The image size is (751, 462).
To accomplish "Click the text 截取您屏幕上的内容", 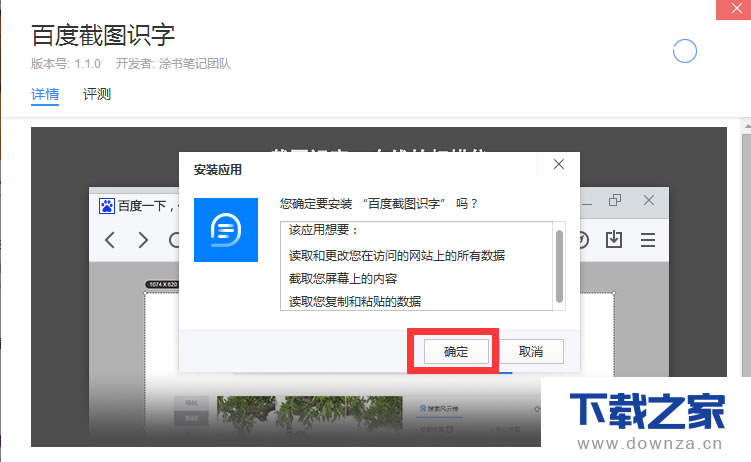I will pyautogui.click(x=343, y=278).
